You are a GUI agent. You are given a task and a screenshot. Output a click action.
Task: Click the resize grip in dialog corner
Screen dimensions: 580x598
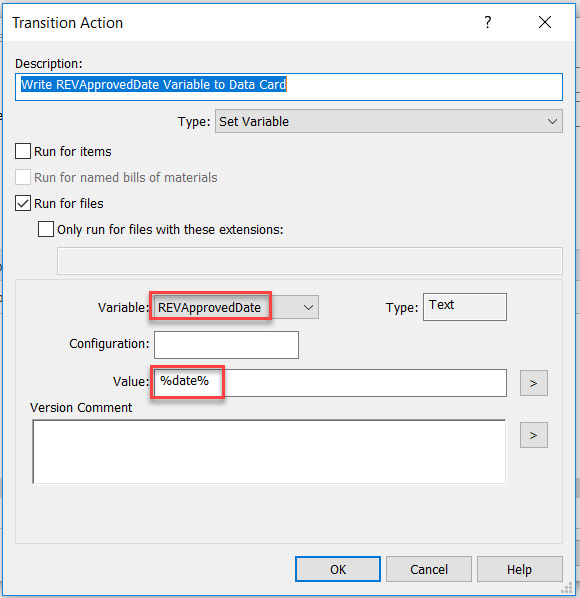pyautogui.click(x=567, y=587)
